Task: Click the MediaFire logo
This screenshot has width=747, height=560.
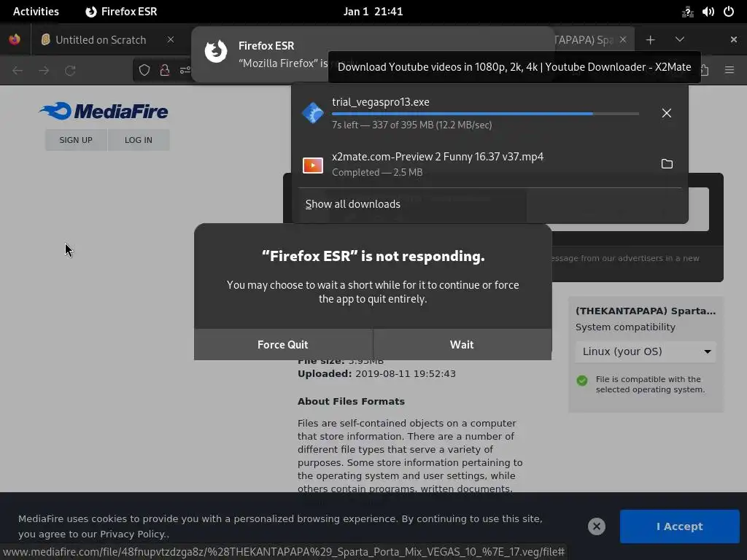Action: pos(104,111)
